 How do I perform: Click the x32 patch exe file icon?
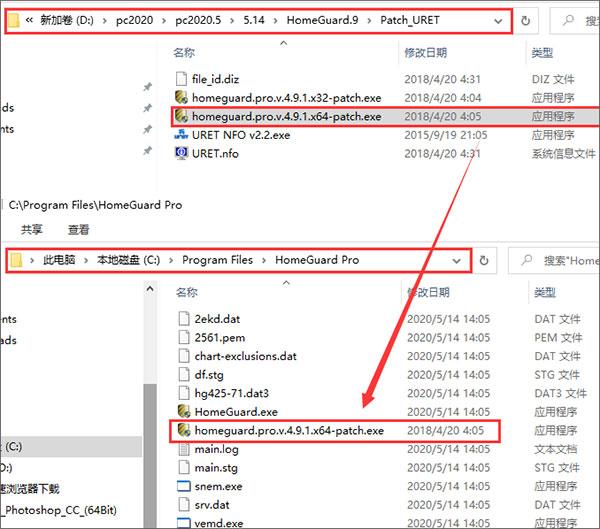181,98
